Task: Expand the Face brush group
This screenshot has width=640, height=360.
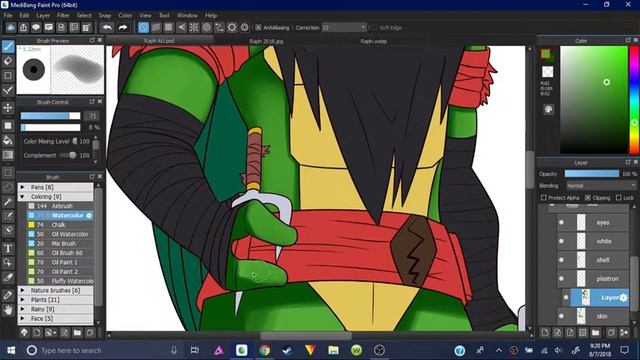Action: tap(23, 318)
